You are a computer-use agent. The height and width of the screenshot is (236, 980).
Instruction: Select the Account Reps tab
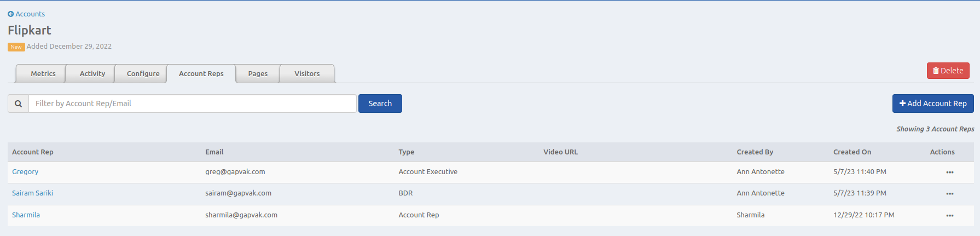click(x=201, y=73)
